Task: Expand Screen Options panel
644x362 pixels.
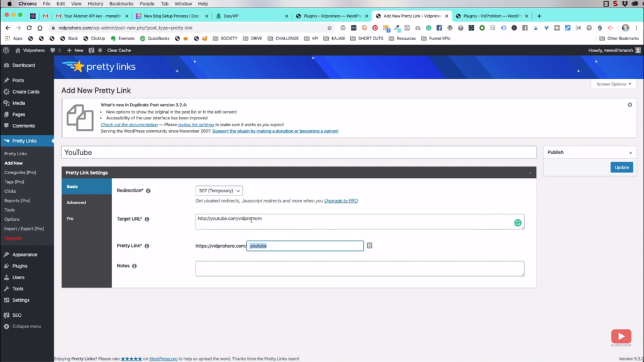Action: coord(614,84)
